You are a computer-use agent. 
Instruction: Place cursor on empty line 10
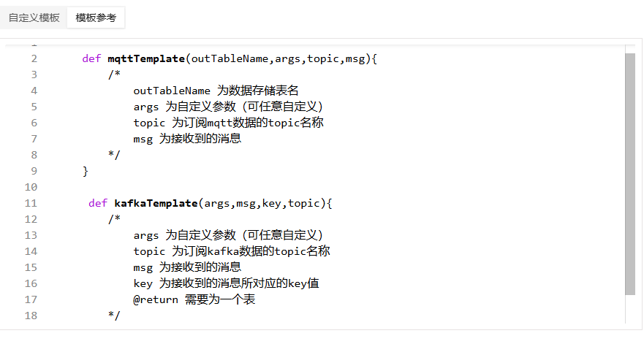(328, 187)
